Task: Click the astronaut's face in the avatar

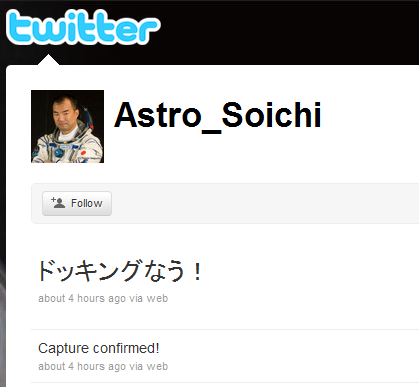Action: click(64, 114)
